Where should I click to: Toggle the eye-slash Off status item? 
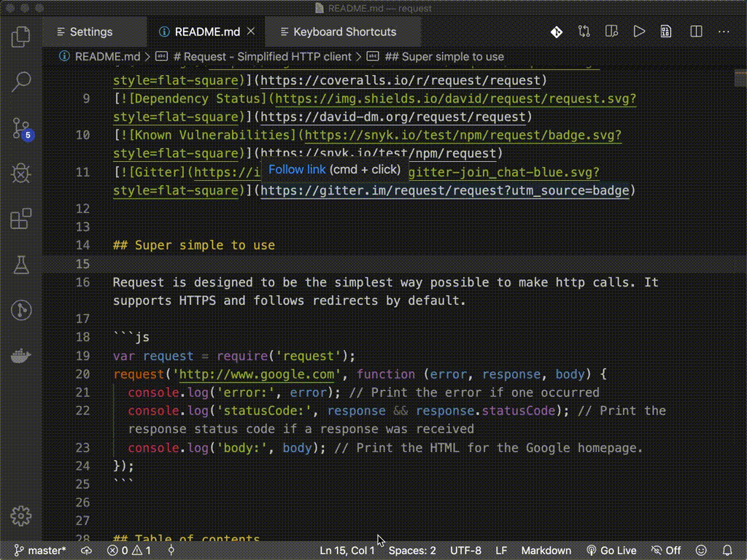[666, 551]
